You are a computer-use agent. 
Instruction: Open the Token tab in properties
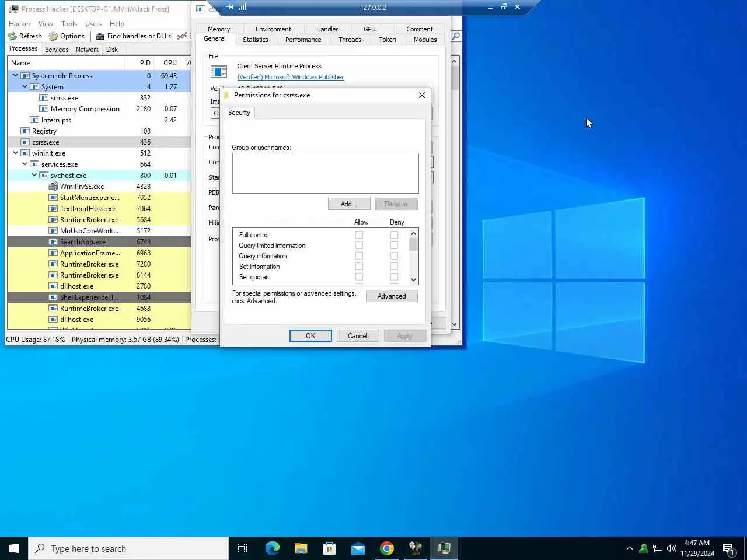[x=388, y=40]
